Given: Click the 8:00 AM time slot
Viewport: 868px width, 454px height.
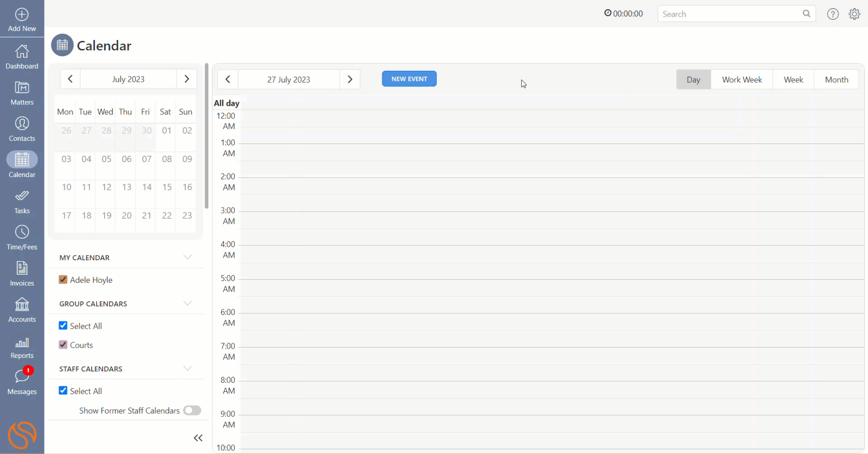Looking at the screenshot, I should tap(552, 390).
